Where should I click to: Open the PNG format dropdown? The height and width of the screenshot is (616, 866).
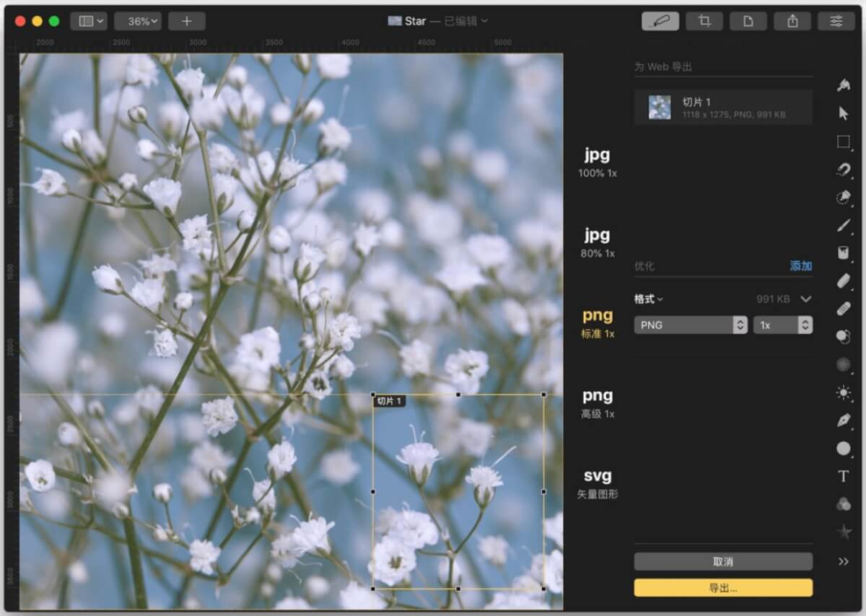pos(691,325)
